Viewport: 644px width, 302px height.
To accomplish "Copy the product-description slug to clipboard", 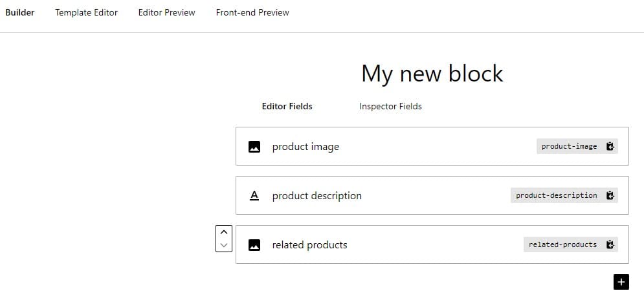I will click(x=610, y=196).
